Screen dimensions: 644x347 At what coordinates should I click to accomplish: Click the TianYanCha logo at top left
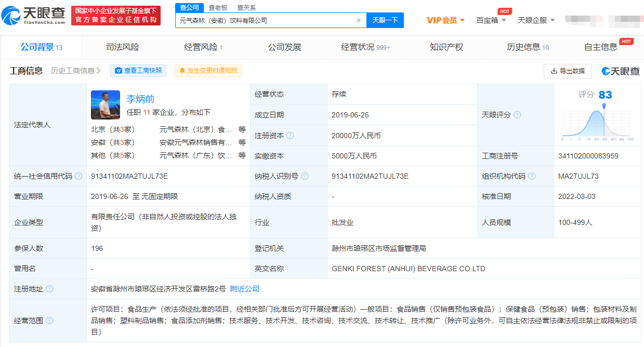click(x=34, y=16)
